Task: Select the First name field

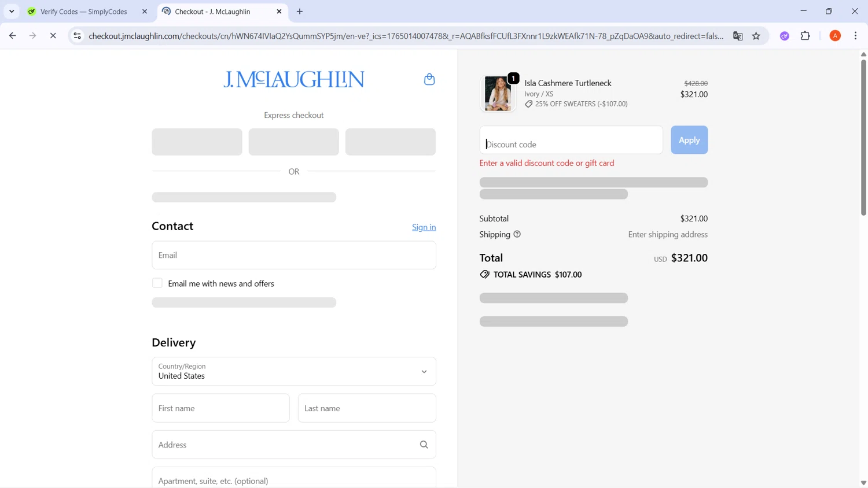Action: pyautogui.click(x=220, y=408)
